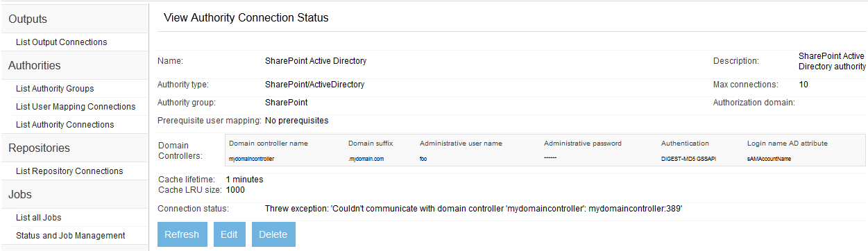868x251 pixels.
Task: Open List Authority Connections
Action: tap(65, 125)
